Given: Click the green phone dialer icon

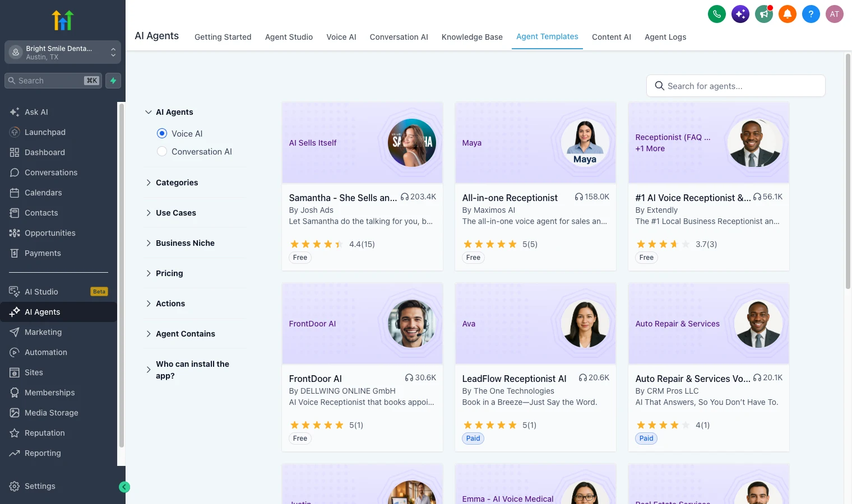Looking at the screenshot, I should tap(717, 14).
